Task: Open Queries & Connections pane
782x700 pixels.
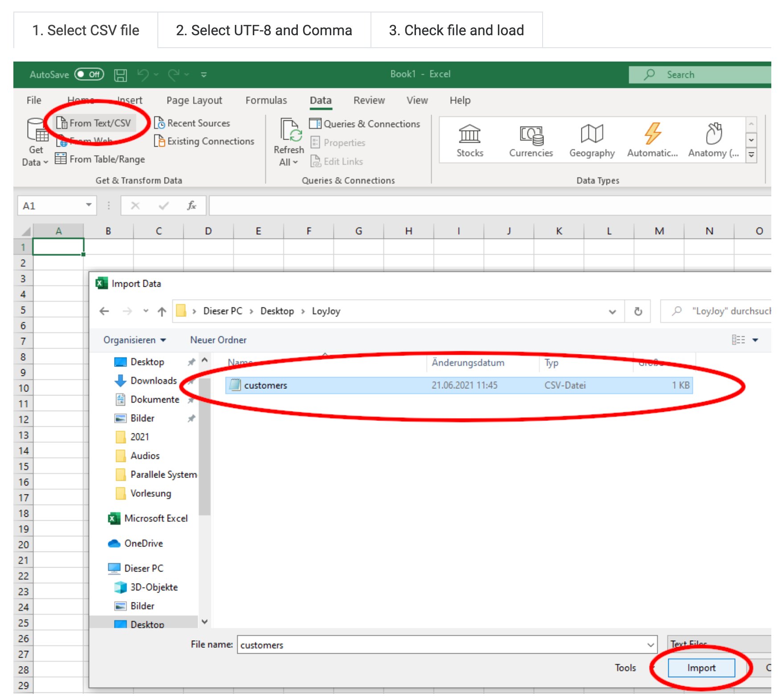Action: coord(366,124)
